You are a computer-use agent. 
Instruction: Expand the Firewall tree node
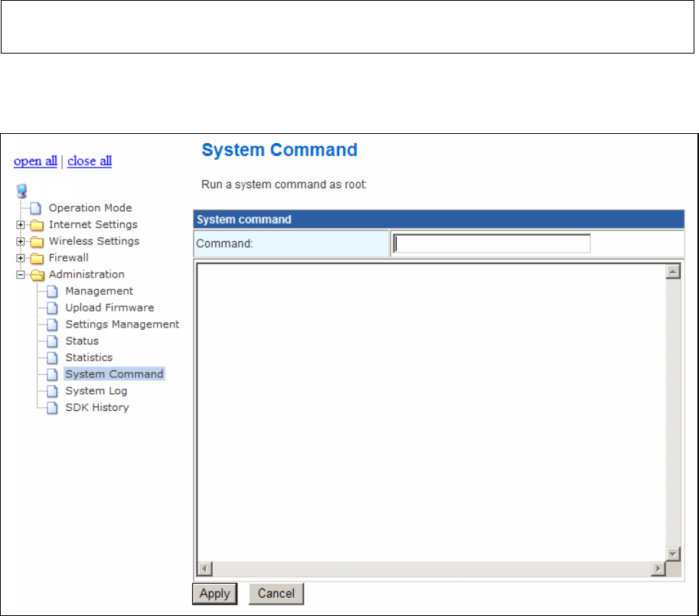coord(21,258)
